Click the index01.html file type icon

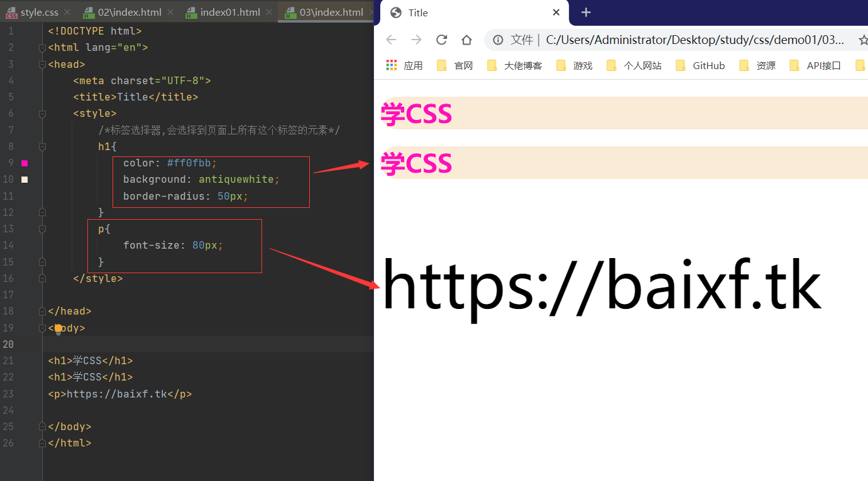click(x=192, y=13)
